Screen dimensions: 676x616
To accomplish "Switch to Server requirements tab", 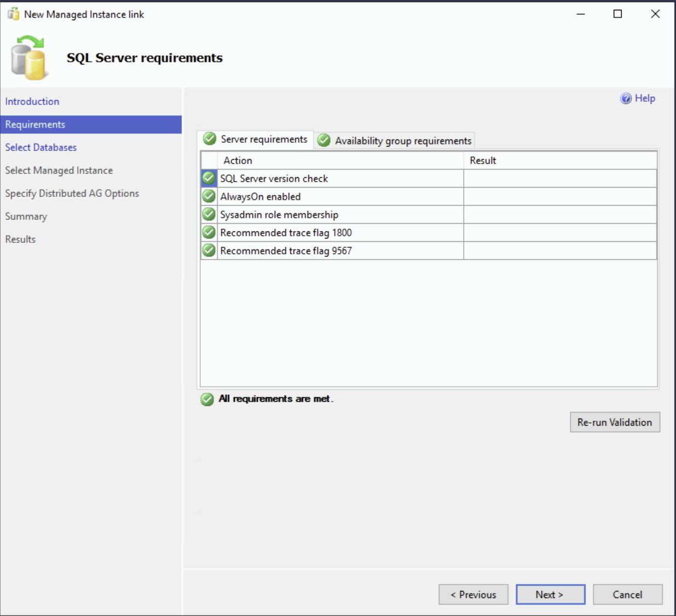I will coord(256,140).
